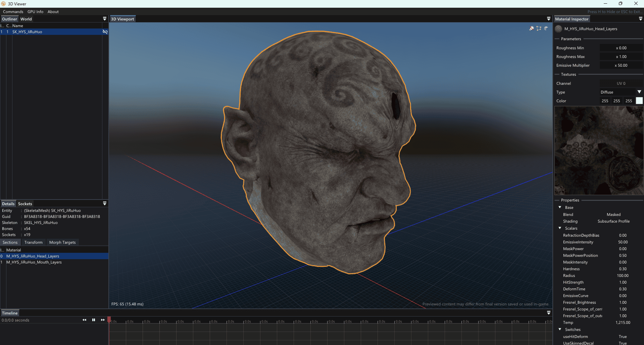Screen dimensions: 644x345
Task: Click the MaskPowerPosition 0.50 value
Action: [623, 255]
